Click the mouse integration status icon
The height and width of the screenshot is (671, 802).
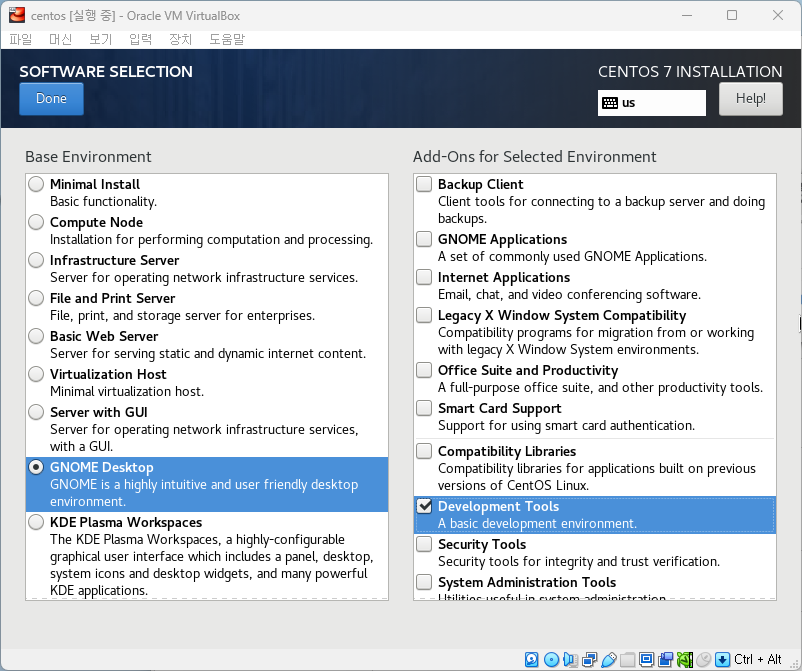point(704,659)
